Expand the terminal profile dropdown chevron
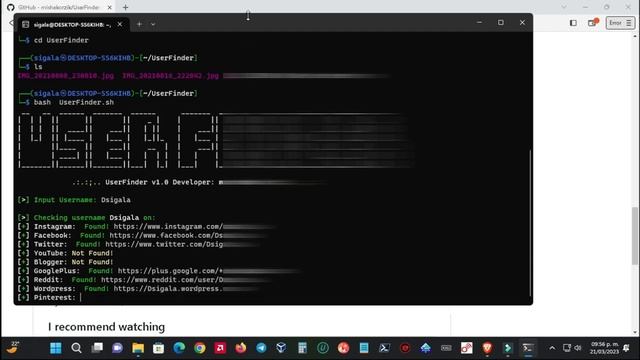 [153, 24]
